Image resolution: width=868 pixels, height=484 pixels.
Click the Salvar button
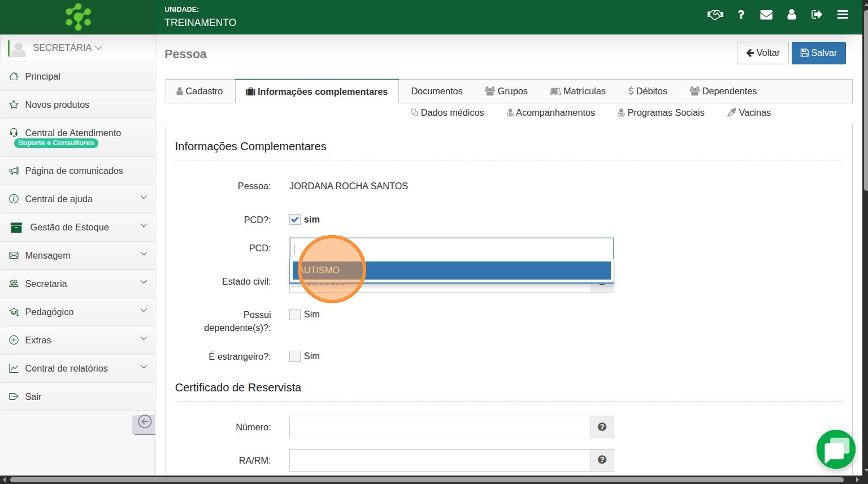818,53
